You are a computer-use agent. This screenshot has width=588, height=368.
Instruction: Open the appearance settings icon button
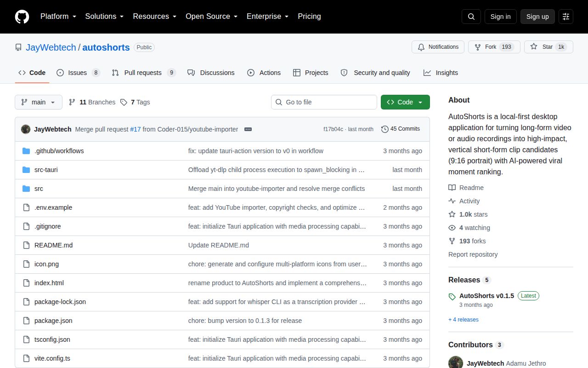tap(566, 17)
